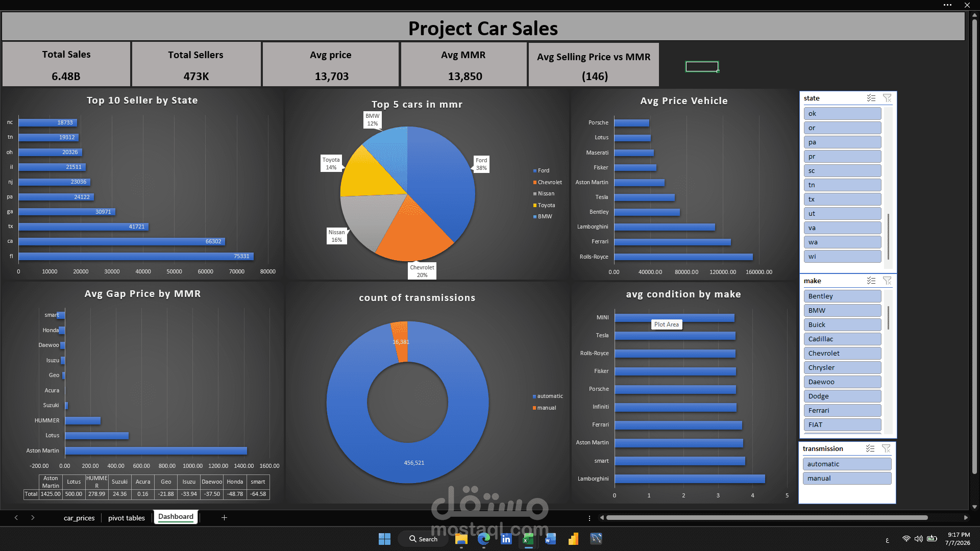The image size is (980, 551).
Task: Click the sheet tab bar split handle dots
Action: (x=590, y=518)
